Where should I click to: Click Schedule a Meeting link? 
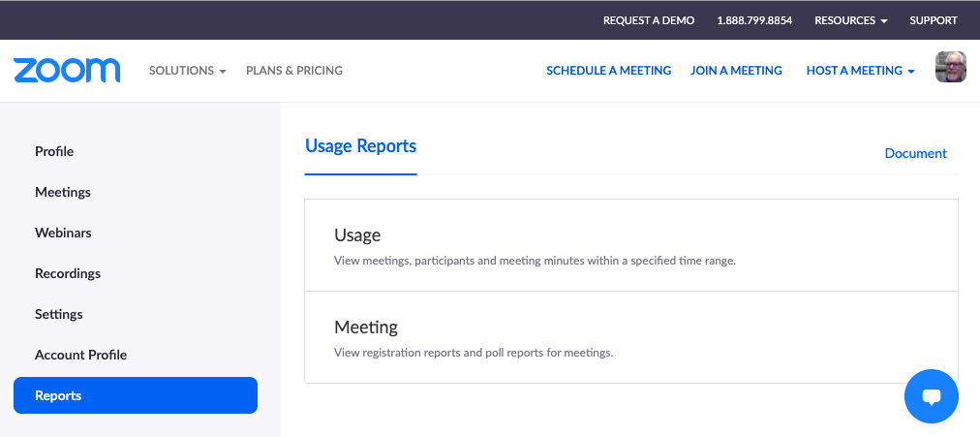click(x=608, y=71)
